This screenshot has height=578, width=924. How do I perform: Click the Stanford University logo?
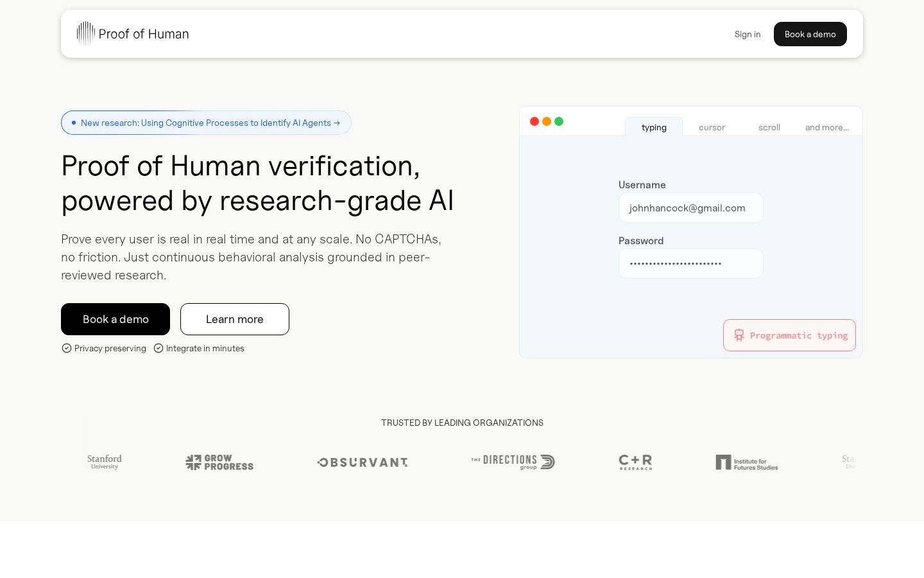(x=105, y=462)
